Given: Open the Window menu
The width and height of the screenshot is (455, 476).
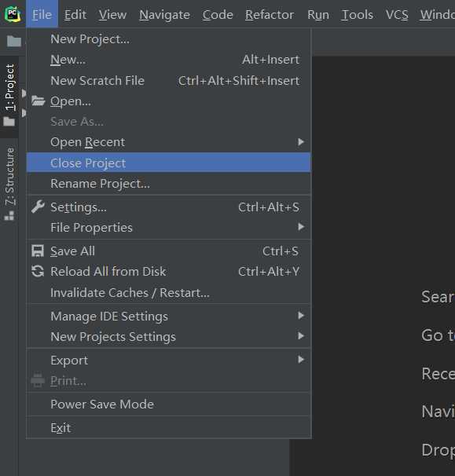Looking at the screenshot, I should click(437, 14).
